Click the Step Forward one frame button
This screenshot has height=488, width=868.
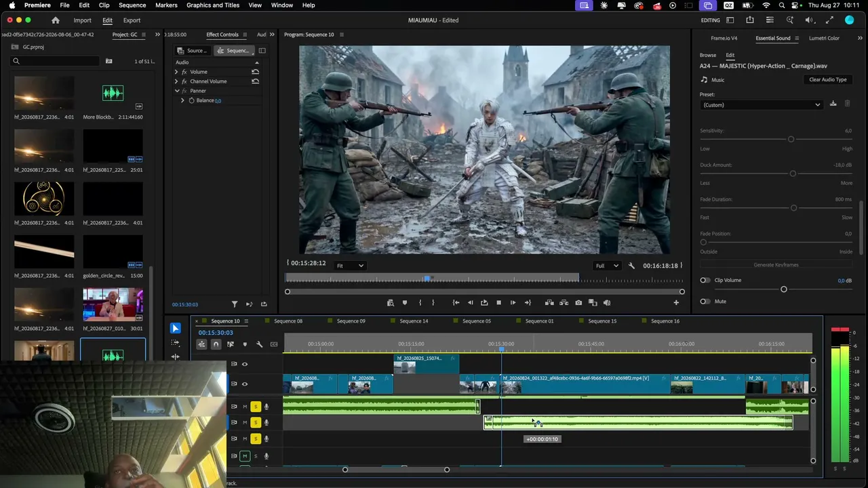[513, 303]
